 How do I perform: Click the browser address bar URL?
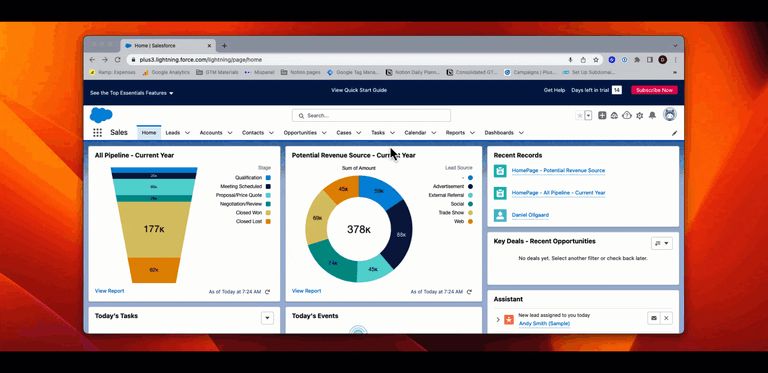coord(201,60)
